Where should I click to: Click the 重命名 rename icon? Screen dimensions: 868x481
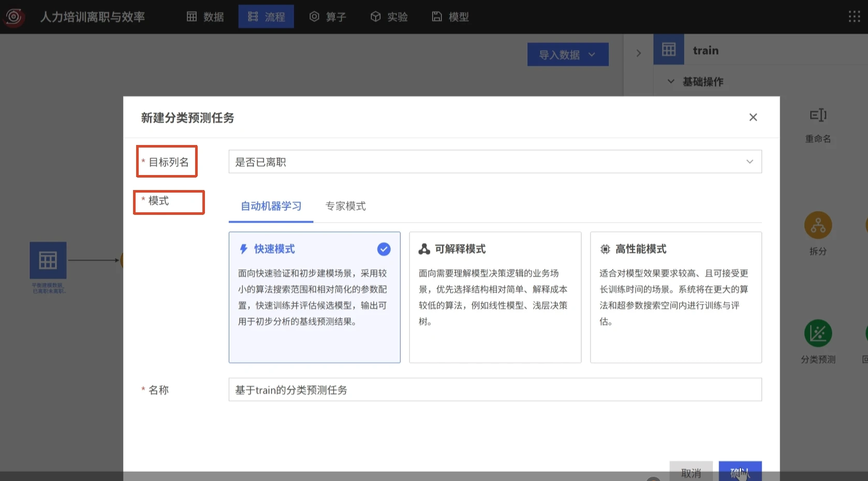pyautogui.click(x=818, y=115)
